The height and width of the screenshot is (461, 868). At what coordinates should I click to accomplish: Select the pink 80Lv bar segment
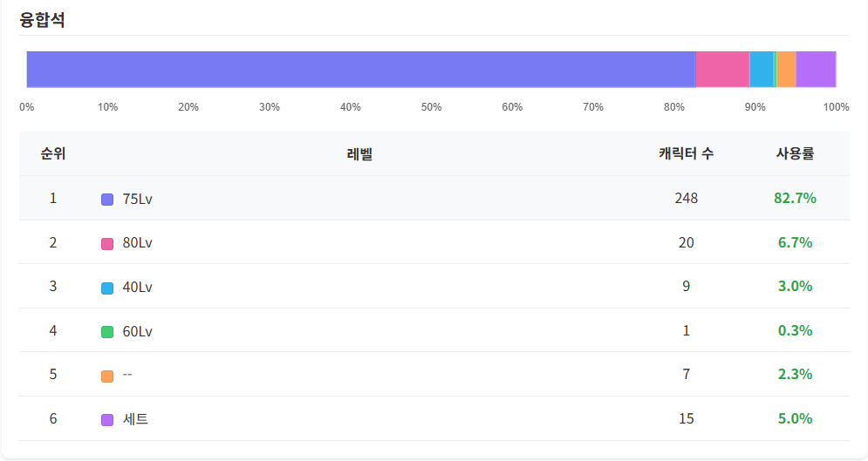point(722,70)
